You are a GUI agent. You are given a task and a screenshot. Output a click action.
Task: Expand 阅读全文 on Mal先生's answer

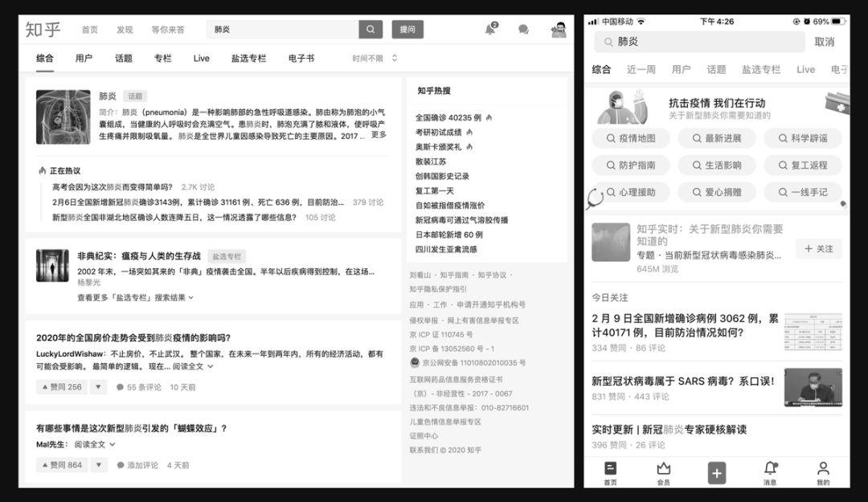point(95,444)
